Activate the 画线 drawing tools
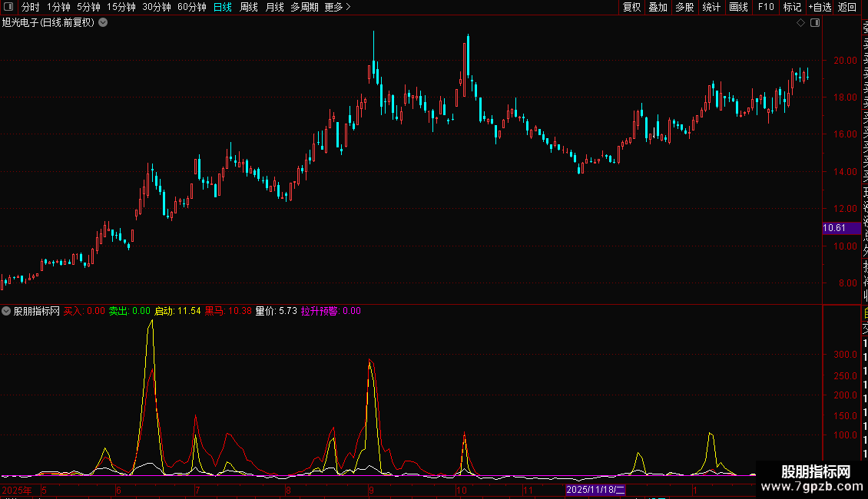 (738, 7)
